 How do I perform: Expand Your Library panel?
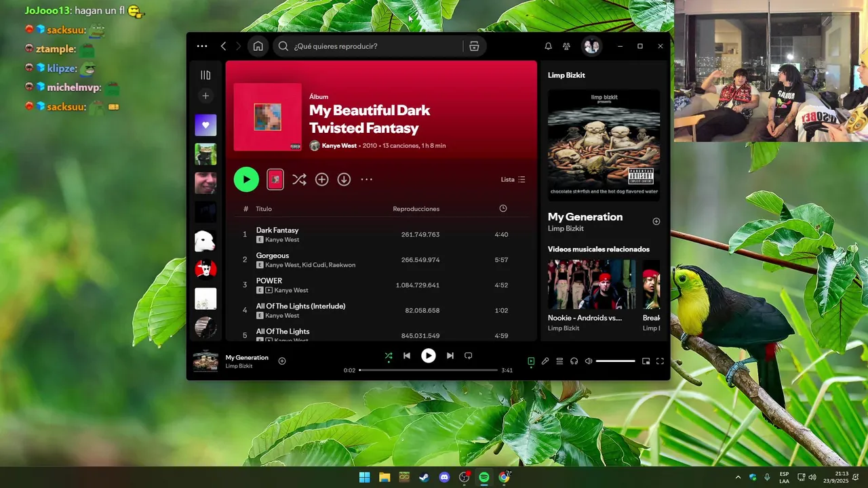tap(205, 75)
